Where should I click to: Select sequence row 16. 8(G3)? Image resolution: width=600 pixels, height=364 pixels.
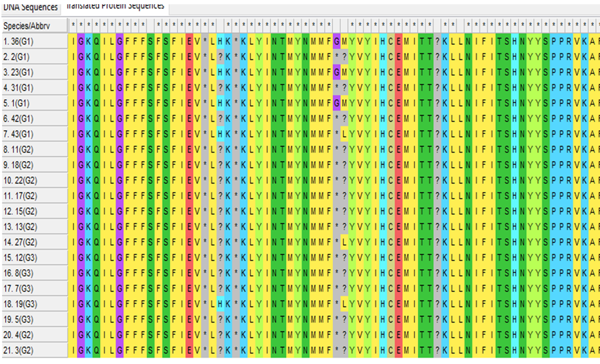pos(35,273)
